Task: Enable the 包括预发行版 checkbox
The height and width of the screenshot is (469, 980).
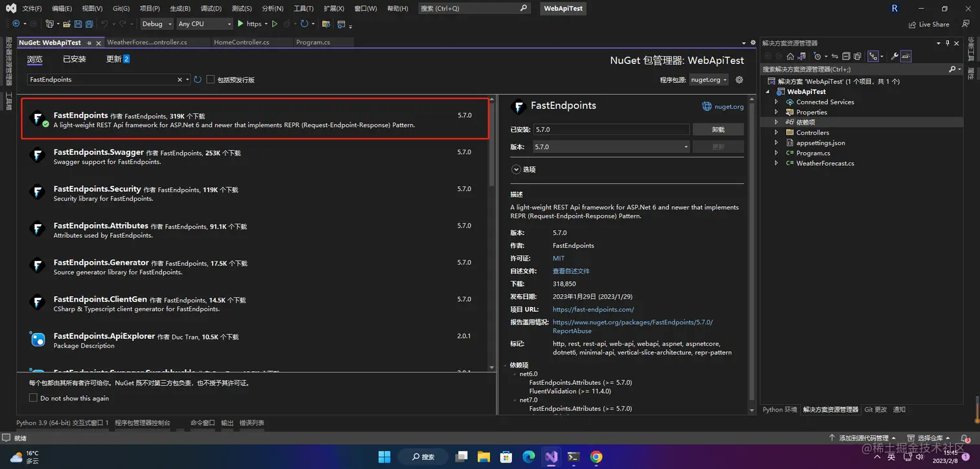Action: click(x=210, y=80)
